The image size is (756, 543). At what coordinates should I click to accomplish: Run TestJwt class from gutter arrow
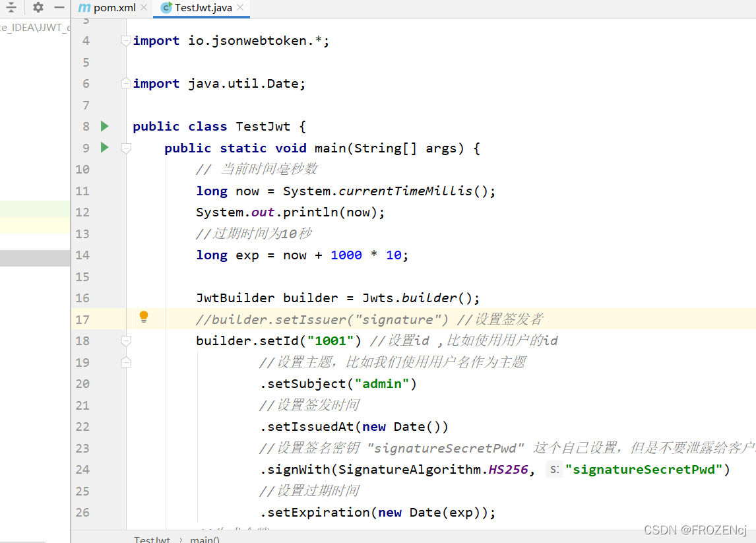point(105,126)
